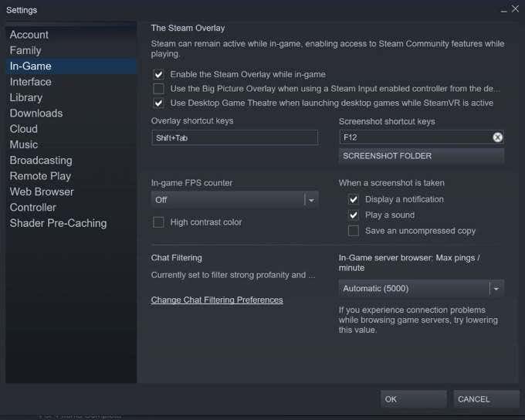Click the Overlay shortcut keys field
The height and width of the screenshot is (420, 525).
[235, 137]
